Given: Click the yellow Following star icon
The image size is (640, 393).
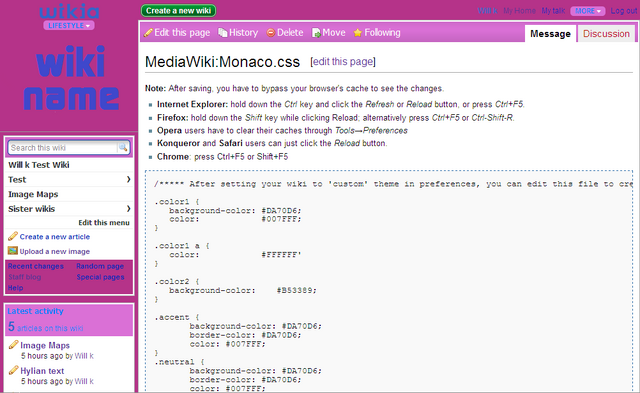Looking at the screenshot, I should 358,33.
